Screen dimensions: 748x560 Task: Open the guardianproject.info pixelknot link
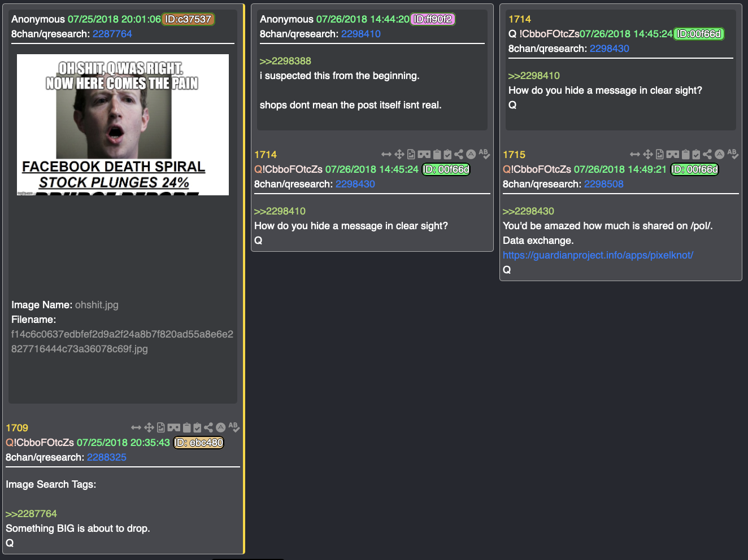point(598,255)
